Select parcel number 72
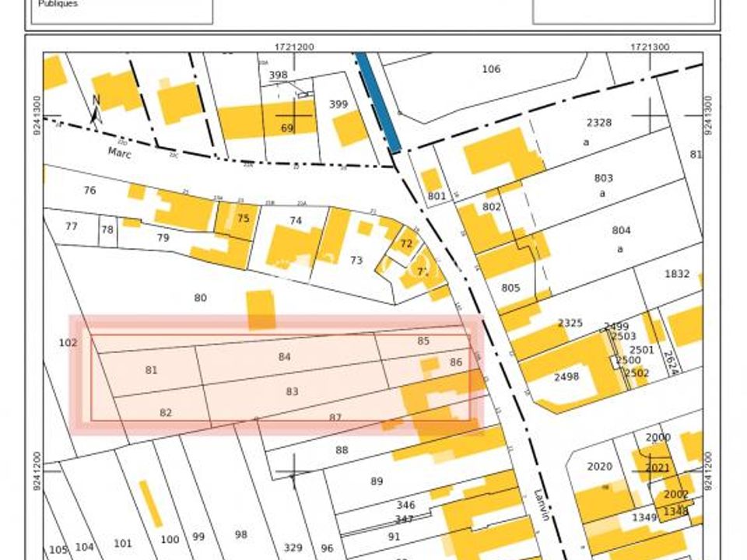 click(x=406, y=243)
